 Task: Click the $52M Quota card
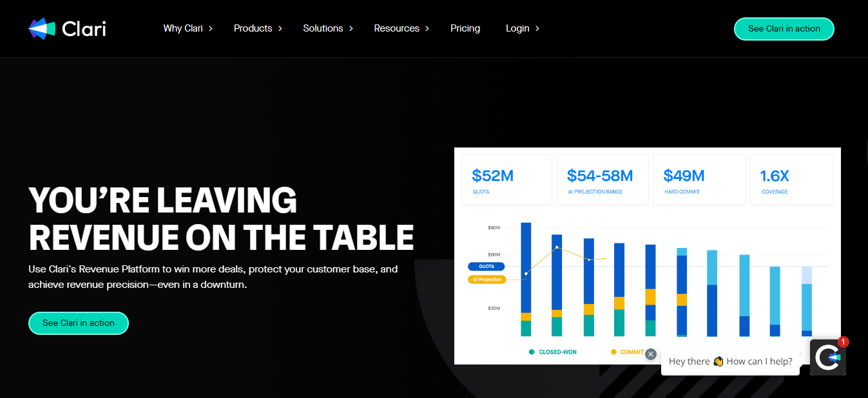pos(506,180)
